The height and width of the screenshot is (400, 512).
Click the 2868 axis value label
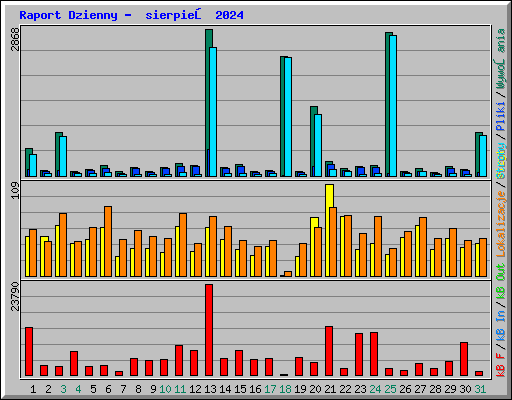tap(15, 39)
